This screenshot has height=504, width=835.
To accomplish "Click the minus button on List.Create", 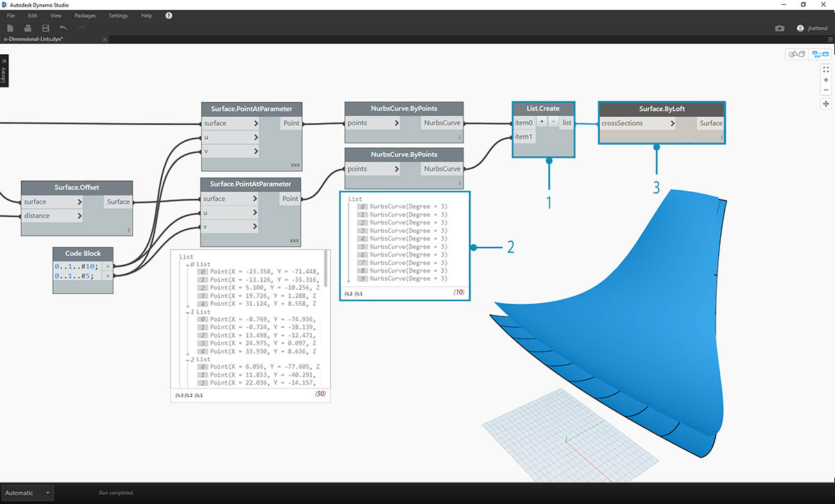I will coord(552,122).
